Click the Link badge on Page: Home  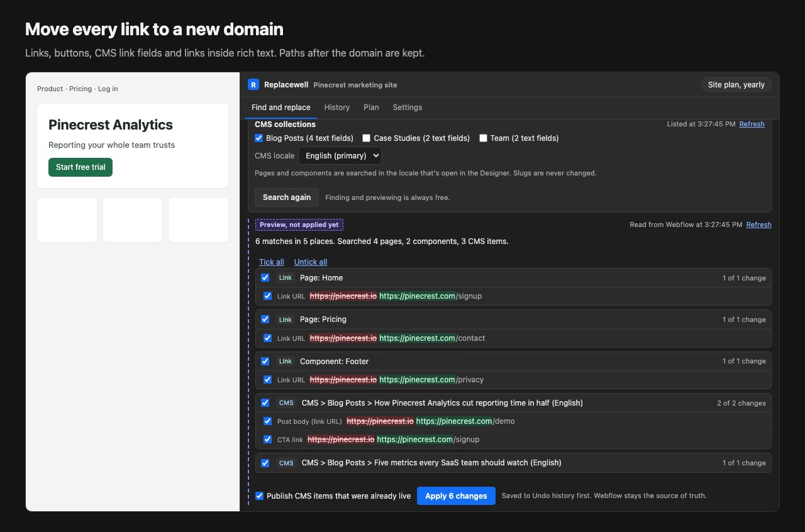[286, 278]
